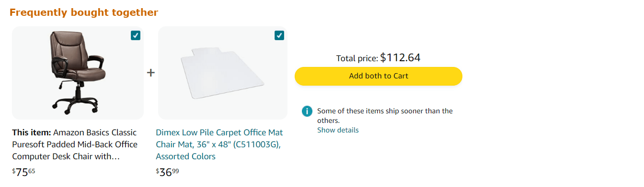Click the plus sign between products

pyautogui.click(x=151, y=73)
